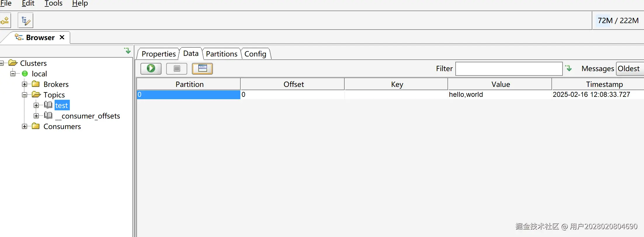Open the Messages Oldest dropdown
644x237 pixels.
(x=629, y=68)
